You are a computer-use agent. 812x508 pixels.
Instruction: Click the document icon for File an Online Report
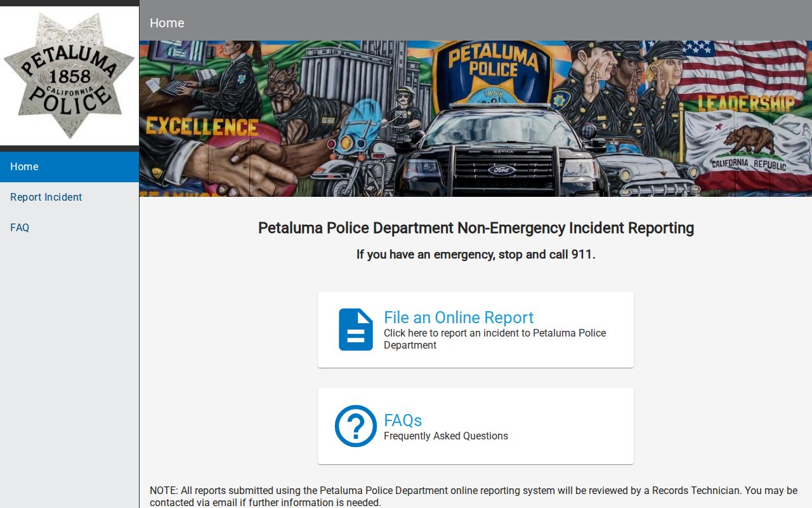(x=356, y=330)
